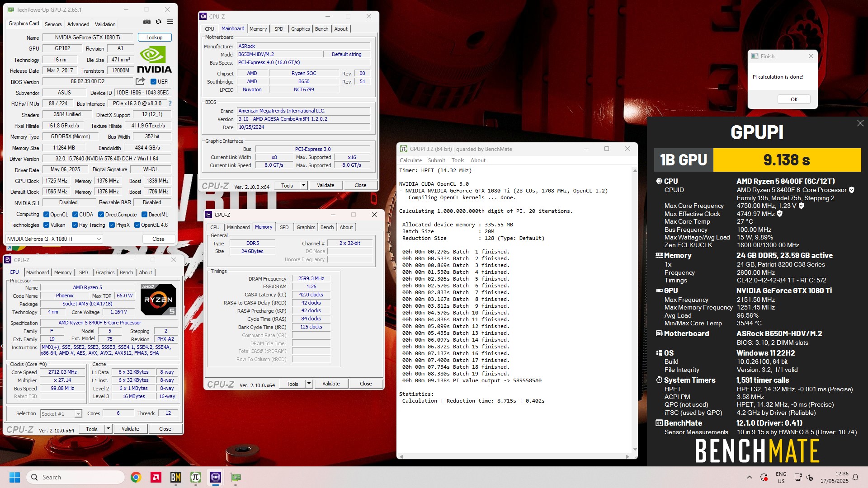Open the Validation tab in GPU-Z
This screenshot has height=488, width=868.
105,24
